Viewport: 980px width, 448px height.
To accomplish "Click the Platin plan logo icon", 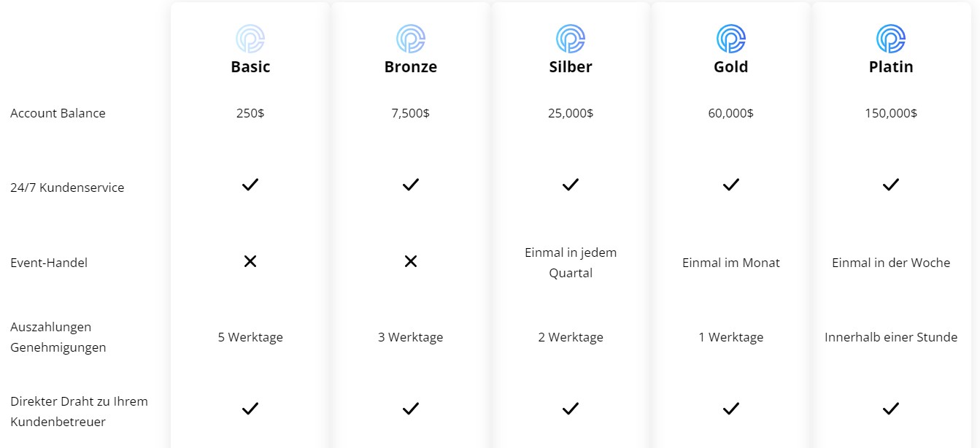I will 890,38.
